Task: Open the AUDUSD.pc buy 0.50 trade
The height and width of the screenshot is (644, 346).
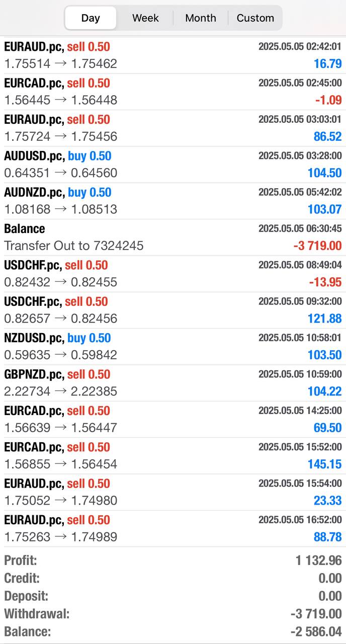Action: coord(173,165)
